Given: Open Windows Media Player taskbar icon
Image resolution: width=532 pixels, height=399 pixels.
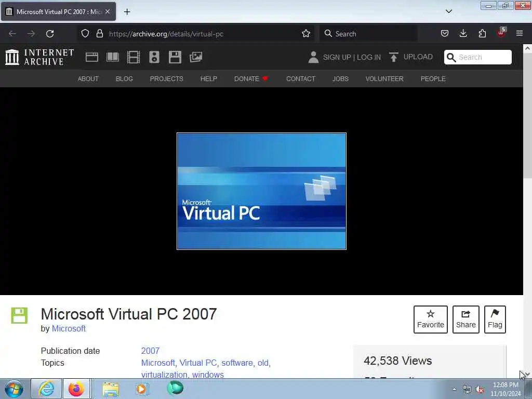Looking at the screenshot, I should click(x=142, y=389).
